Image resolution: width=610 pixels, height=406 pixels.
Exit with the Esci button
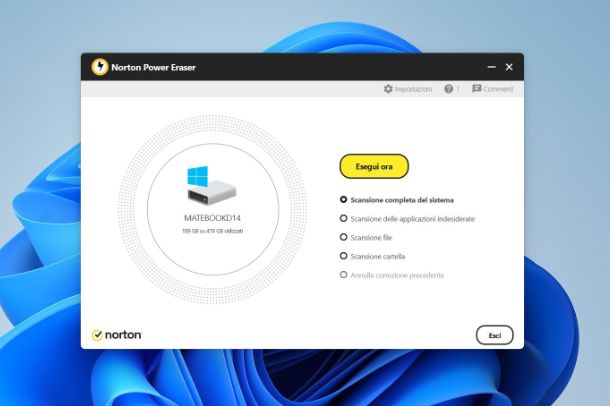click(x=494, y=335)
